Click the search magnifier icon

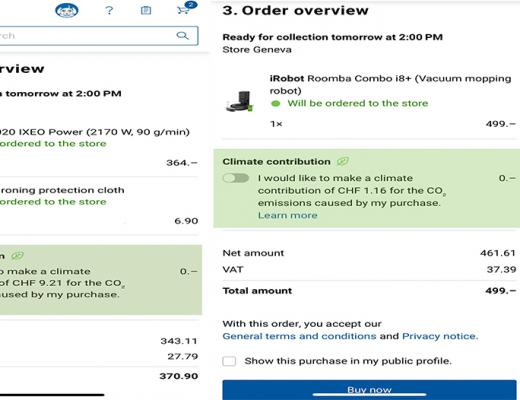click(x=182, y=35)
